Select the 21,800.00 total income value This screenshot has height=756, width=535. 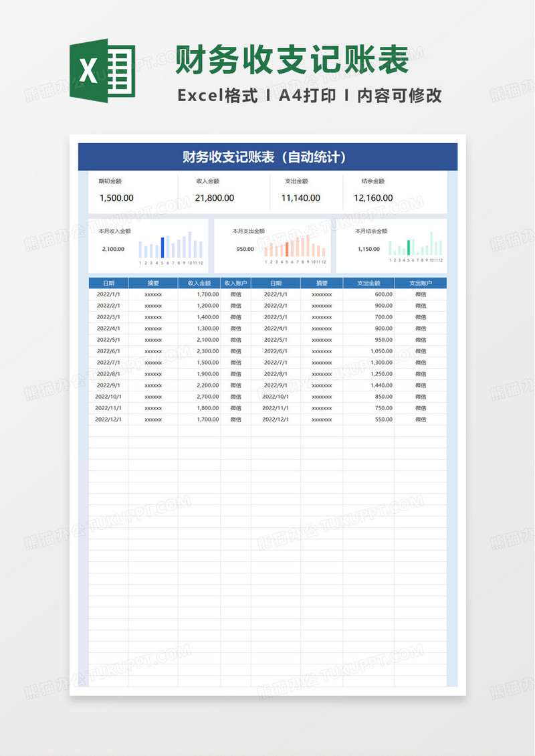coord(215,197)
